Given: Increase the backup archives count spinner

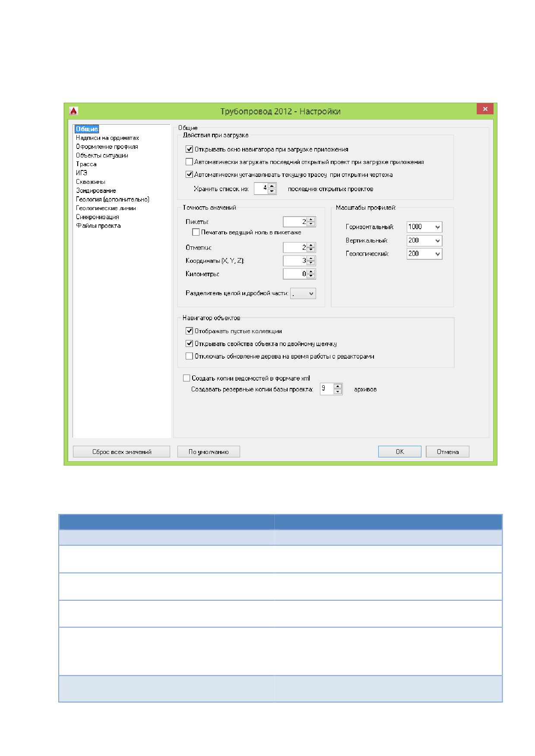Looking at the screenshot, I should click(338, 386).
